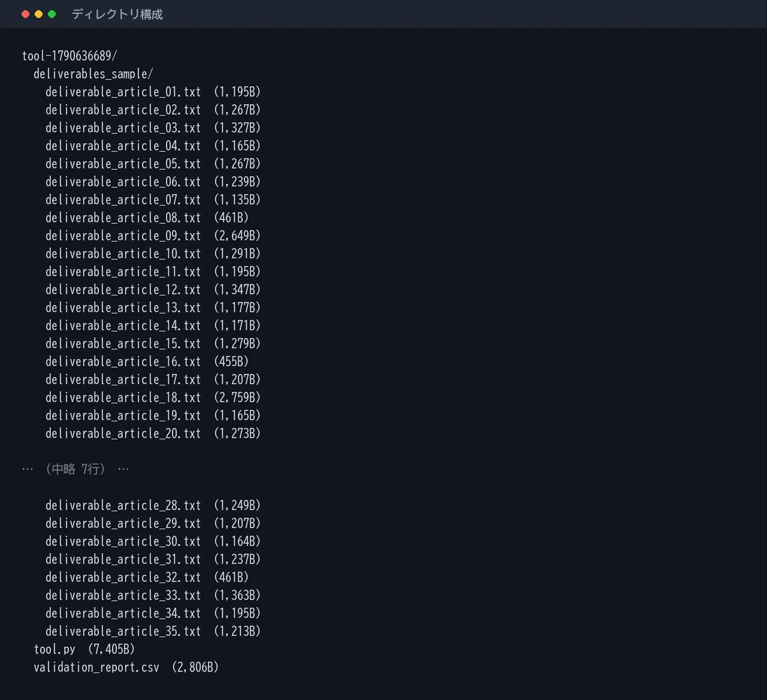This screenshot has width=767, height=700.
Task: Click the (461B) size of article_32
Action: tap(231, 577)
